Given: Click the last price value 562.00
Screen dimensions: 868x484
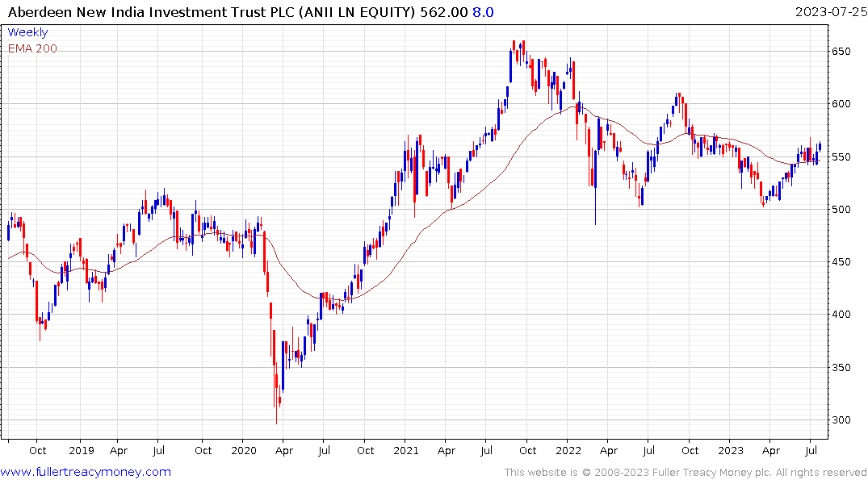Looking at the screenshot, I should 443,12.
